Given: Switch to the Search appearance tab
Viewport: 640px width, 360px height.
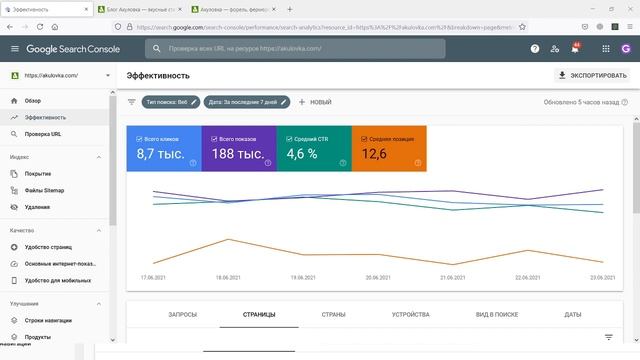Looking at the screenshot, I should (x=497, y=315).
